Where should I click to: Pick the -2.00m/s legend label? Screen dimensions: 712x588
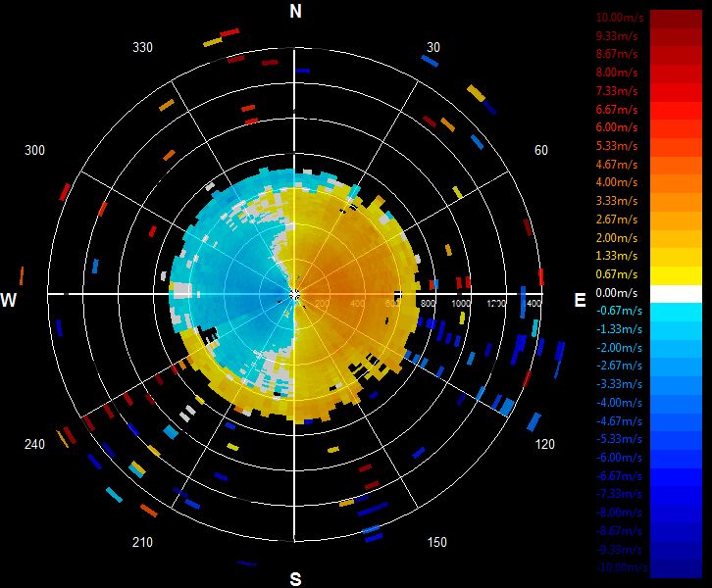click(620, 348)
